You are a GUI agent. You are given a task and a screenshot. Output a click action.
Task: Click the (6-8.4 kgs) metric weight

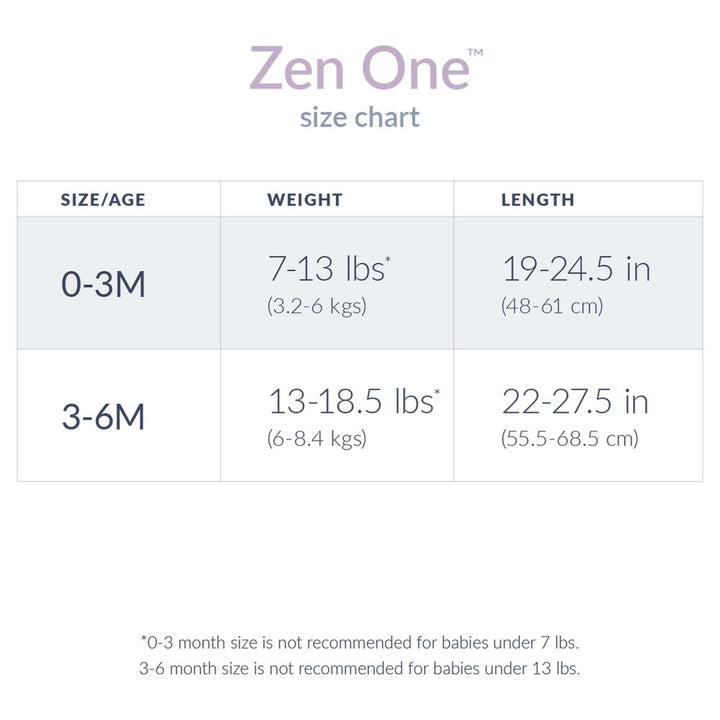[x=317, y=438]
